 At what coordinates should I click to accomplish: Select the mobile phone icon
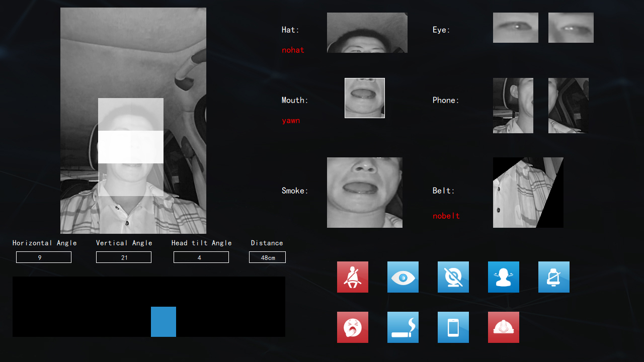453,327
